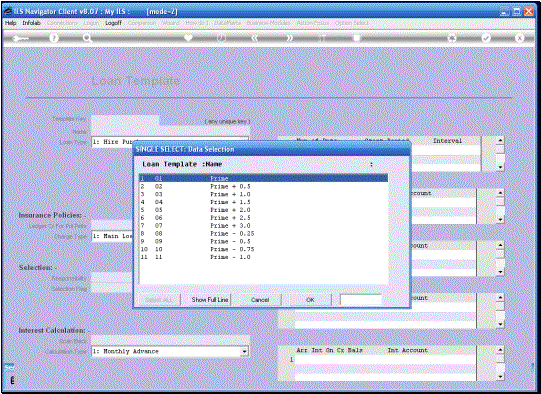Click the magnifying glass search icon
541x394 pixels.
88,38
